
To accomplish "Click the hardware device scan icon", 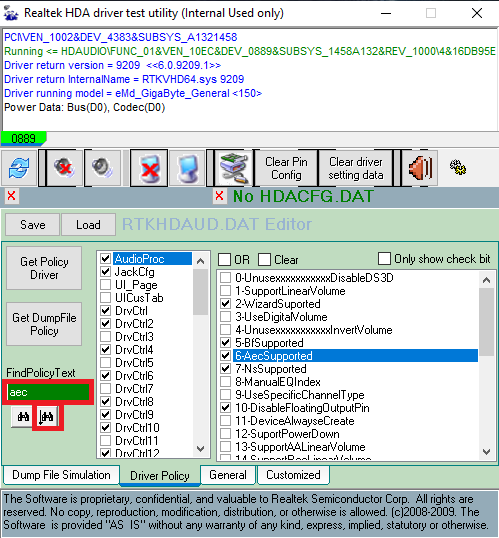I will tap(234, 168).
